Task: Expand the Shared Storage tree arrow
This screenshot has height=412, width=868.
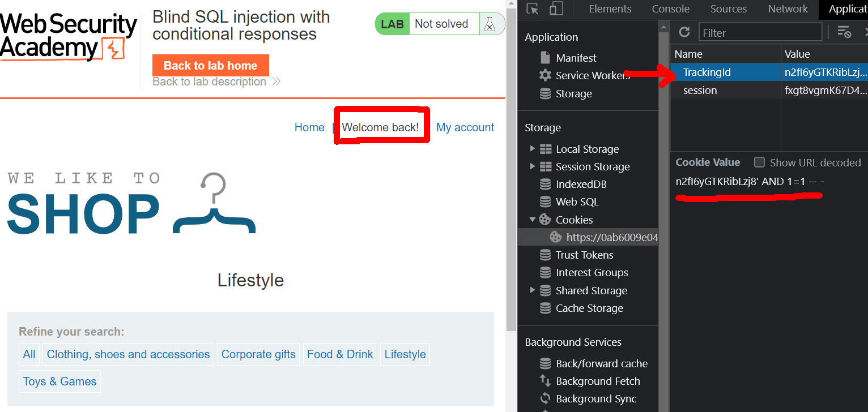Action: pos(532,290)
